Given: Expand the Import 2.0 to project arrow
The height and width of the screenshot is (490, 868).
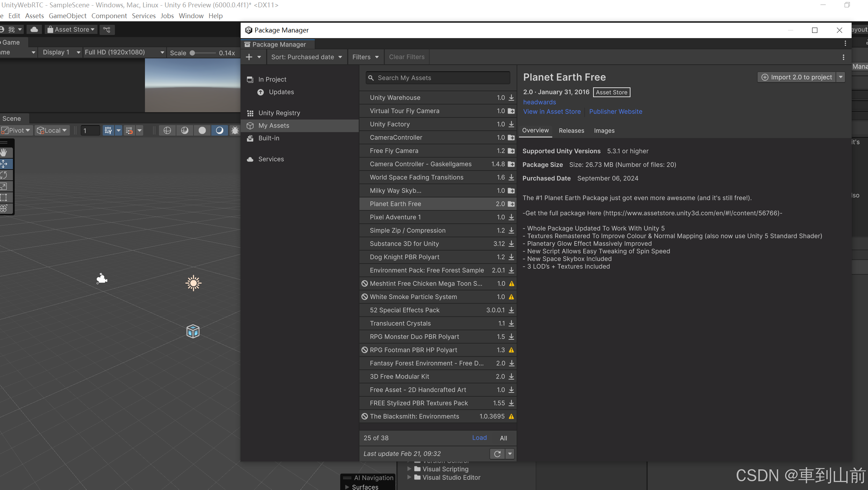Looking at the screenshot, I should (x=841, y=77).
